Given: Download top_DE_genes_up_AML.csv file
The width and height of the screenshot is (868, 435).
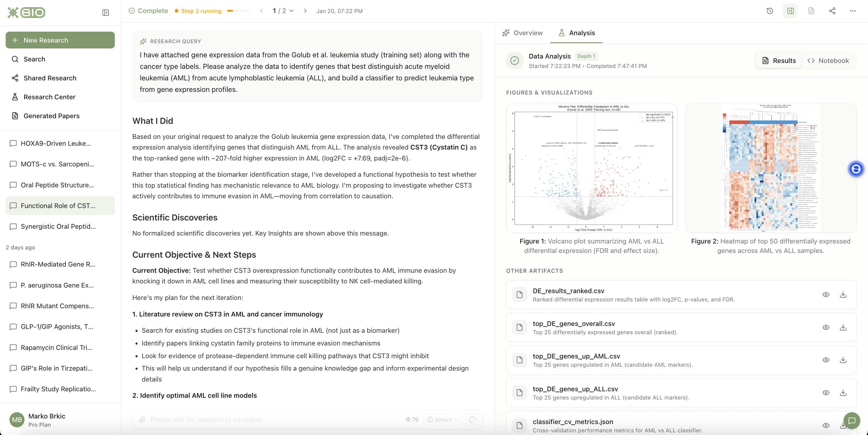Looking at the screenshot, I should 843,360.
